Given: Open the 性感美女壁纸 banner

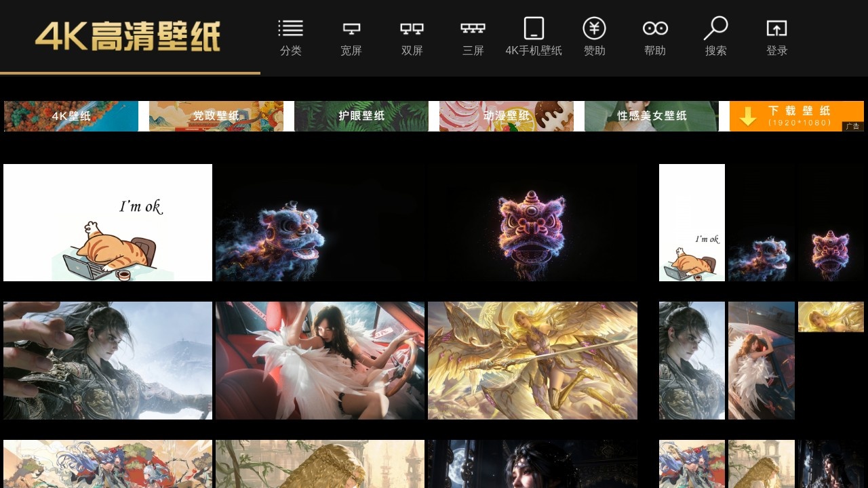Looking at the screenshot, I should pyautogui.click(x=651, y=116).
